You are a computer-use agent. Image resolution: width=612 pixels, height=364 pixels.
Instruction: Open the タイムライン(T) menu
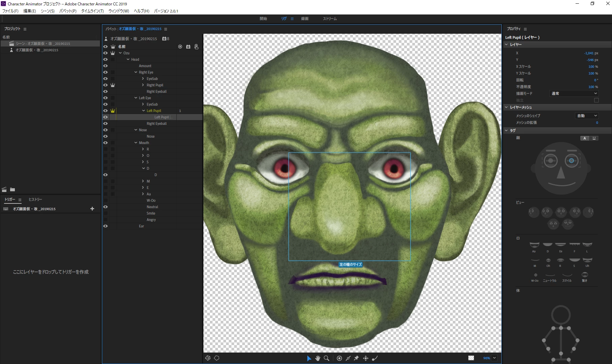click(92, 11)
